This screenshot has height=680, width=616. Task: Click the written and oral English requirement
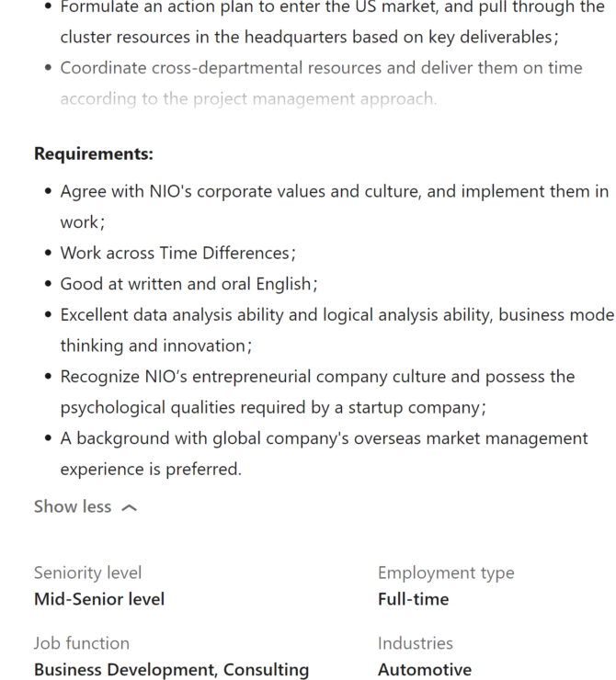(188, 284)
